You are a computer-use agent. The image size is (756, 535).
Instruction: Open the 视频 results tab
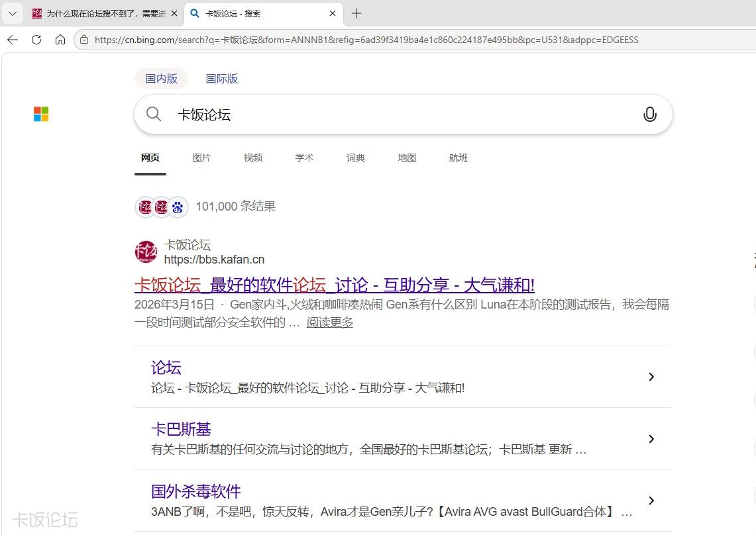click(x=253, y=158)
